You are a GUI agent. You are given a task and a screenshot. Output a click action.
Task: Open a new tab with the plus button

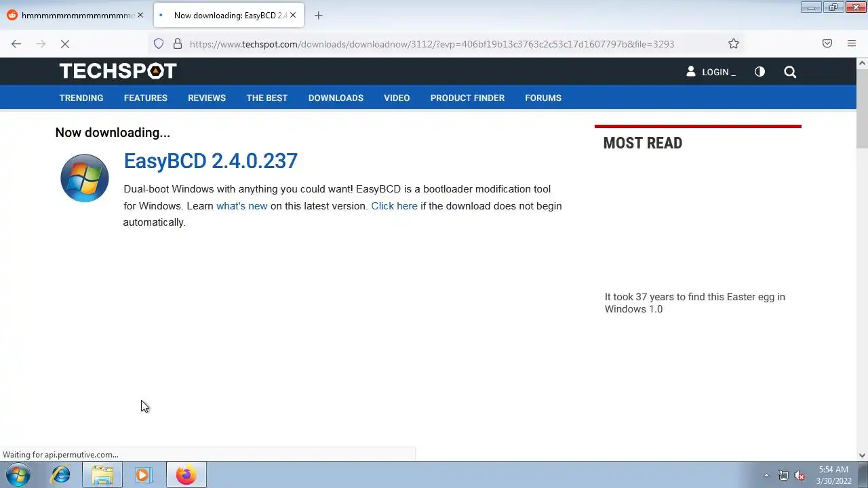(319, 15)
